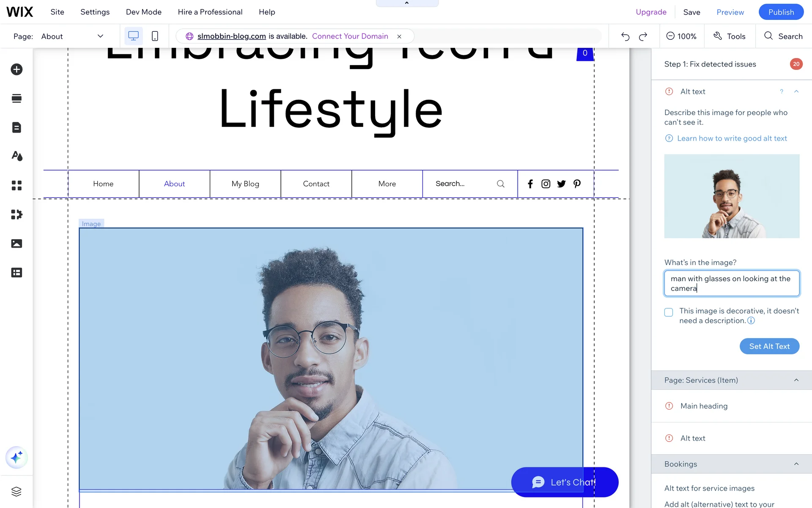Click the undo arrow icon

[x=625, y=36]
